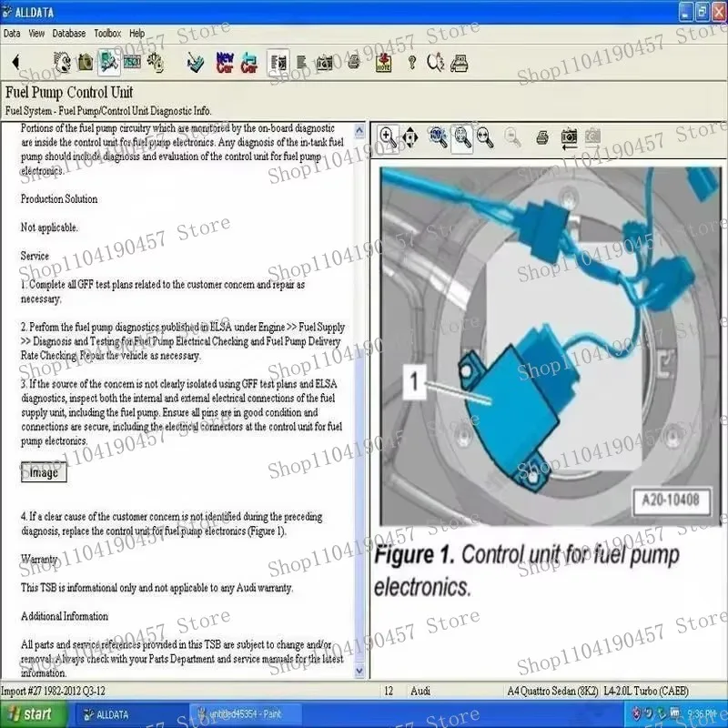Click the small printer icon in main toolbar
The image size is (728, 728).
354,62
